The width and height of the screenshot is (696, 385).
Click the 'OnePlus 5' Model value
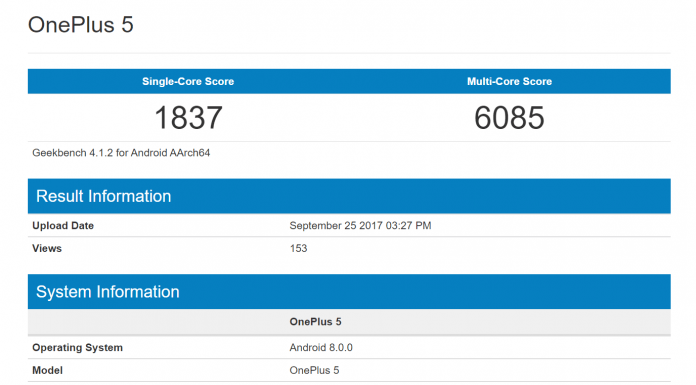pos(314,370)
